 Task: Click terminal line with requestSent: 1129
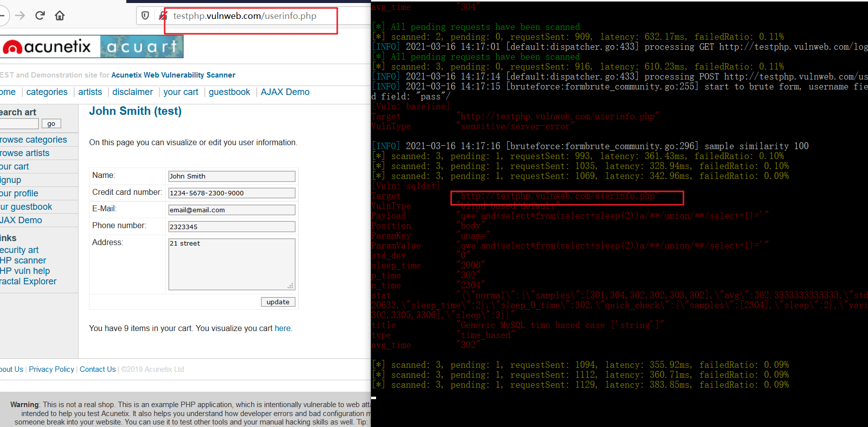580,385
